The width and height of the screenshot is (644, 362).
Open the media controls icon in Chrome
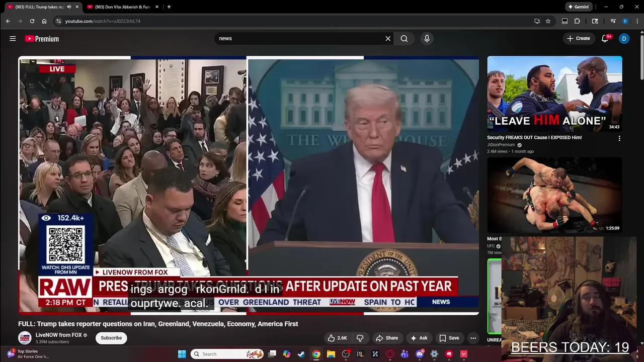click(613, 21)
